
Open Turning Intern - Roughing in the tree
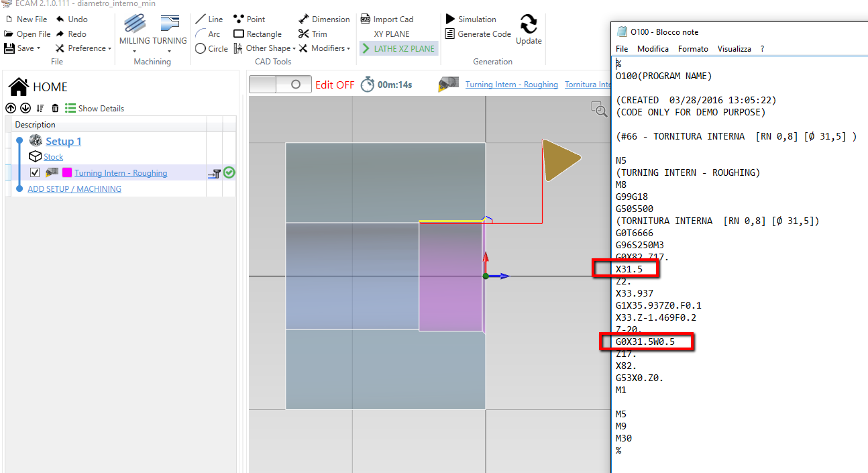[x=121, y=173]
